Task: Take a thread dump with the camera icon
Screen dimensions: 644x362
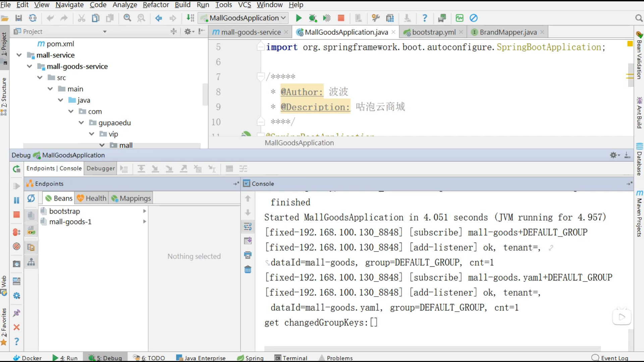Action: [16, 264]
